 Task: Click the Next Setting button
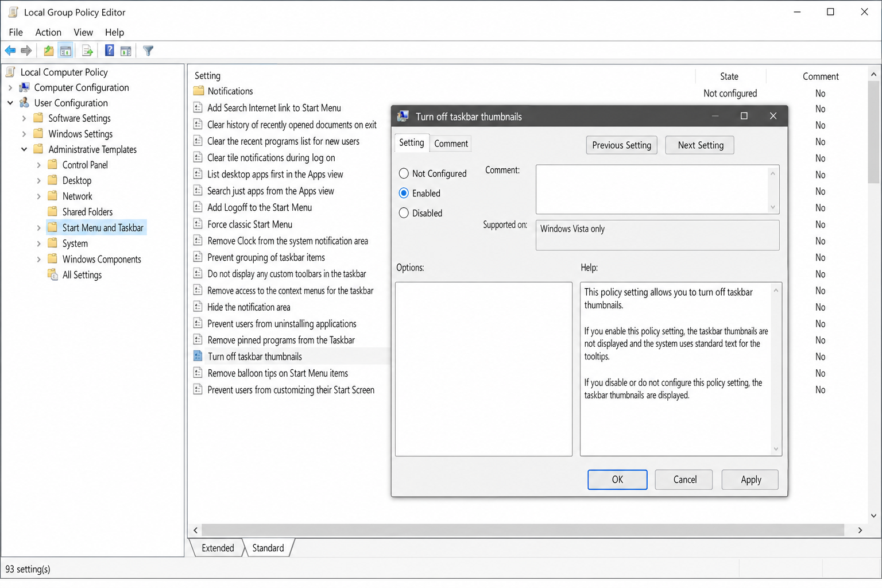pos(700,145)
